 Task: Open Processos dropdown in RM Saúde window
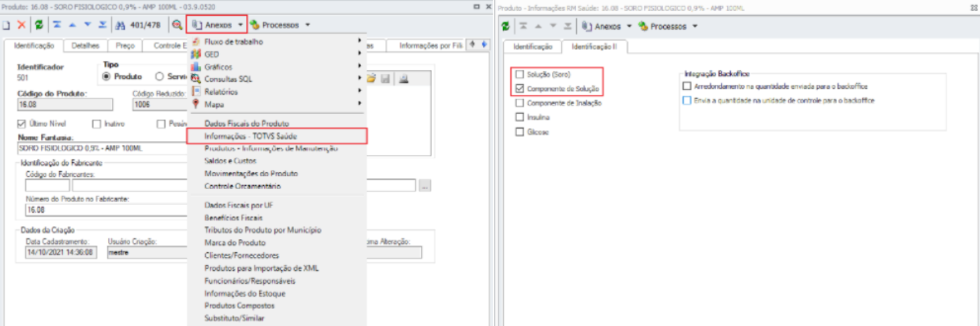click(668, 26)
